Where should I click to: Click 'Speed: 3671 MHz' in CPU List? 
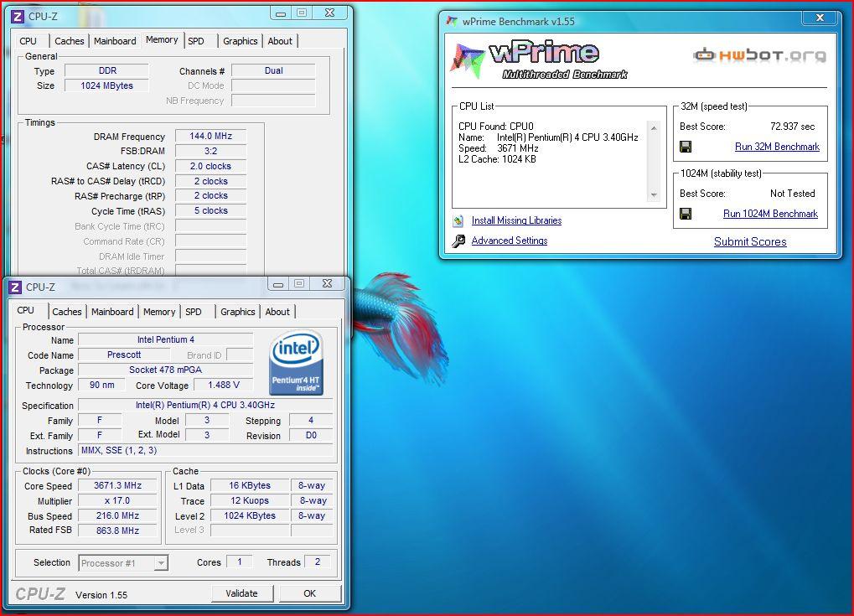499,148
